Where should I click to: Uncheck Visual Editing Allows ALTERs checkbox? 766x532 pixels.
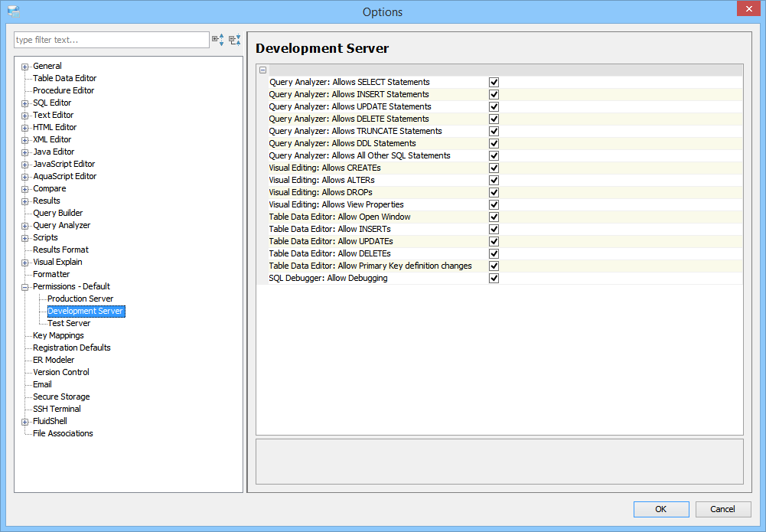pyautogui.click(x=494, y=180)
